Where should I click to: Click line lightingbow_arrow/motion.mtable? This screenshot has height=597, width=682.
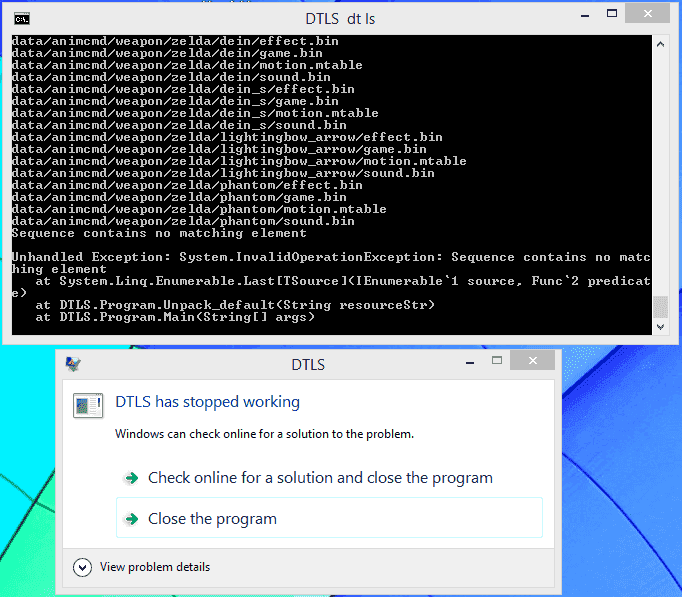coord(239,161)
